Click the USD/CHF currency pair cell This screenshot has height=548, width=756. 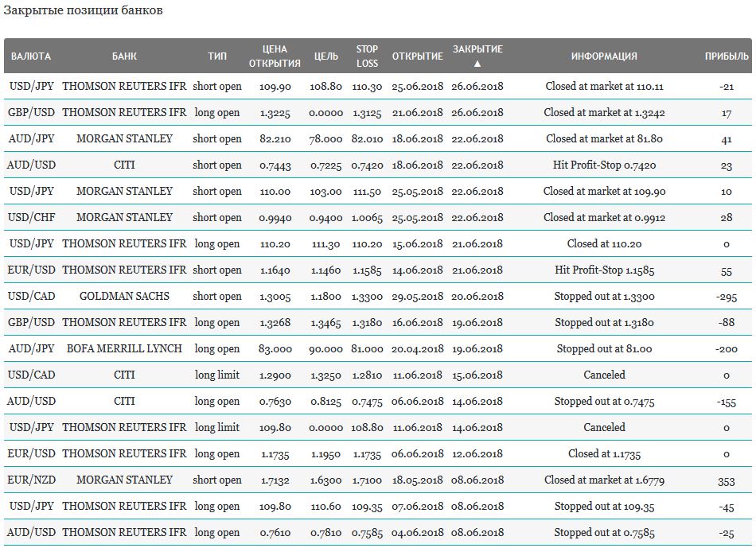point(31,217)
